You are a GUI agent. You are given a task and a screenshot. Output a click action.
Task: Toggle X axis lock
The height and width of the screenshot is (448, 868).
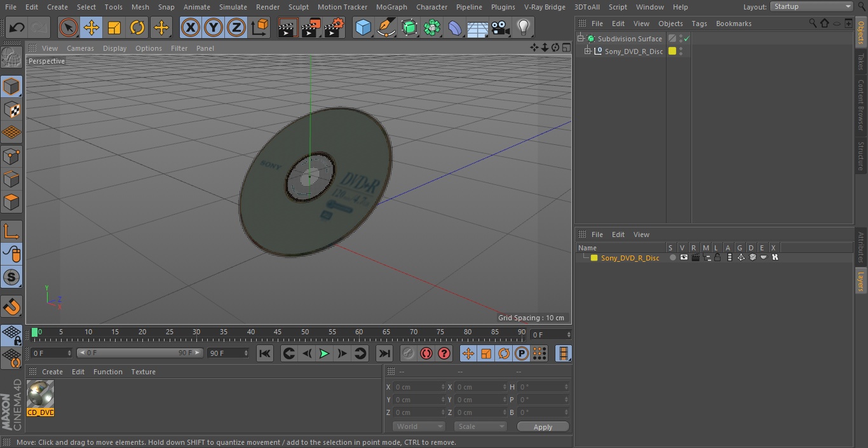pos(191,27)
